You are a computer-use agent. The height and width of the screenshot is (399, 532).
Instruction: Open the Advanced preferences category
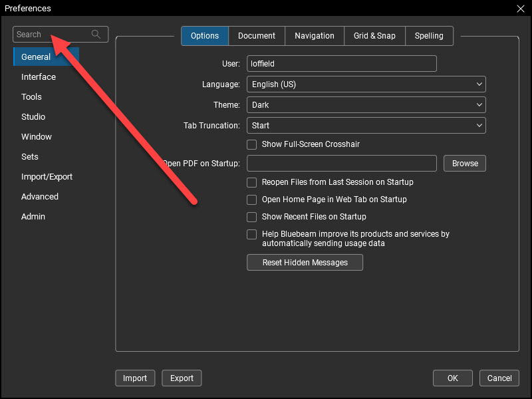40,197
